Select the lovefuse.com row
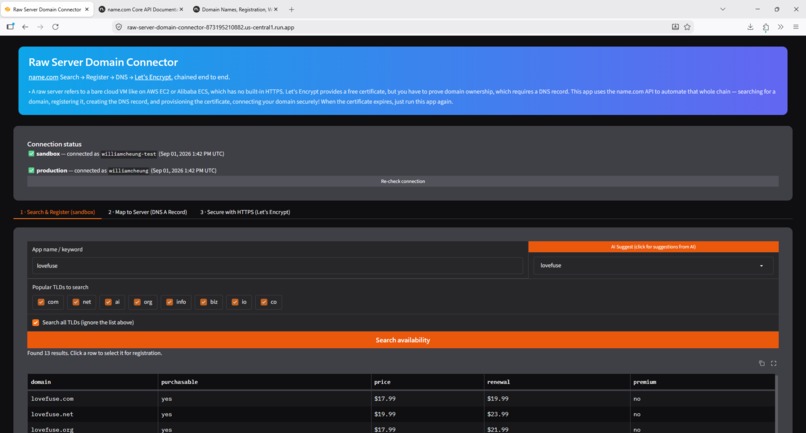Screen dimensions: 806x433 (401, 399)
